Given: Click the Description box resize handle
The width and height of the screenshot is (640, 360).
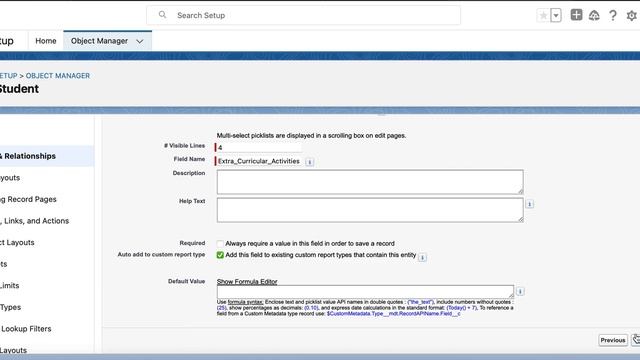Looking at the screenshot, I should (x=520, y=191).
